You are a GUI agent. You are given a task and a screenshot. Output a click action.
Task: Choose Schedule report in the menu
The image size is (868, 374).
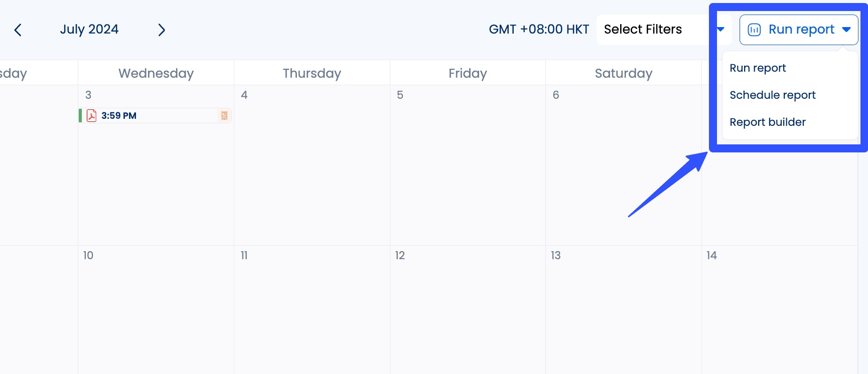[x=773, y=95]
